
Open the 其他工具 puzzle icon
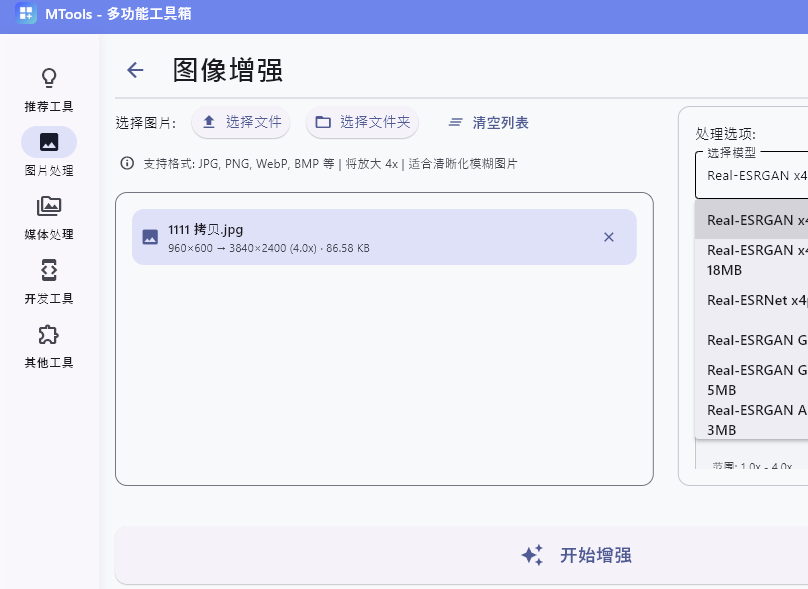pyautogui.click(x=49, y=334)
